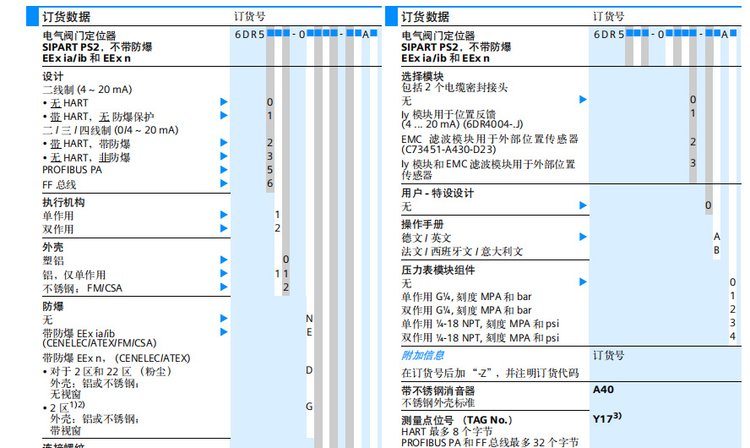Click the A40 order code

click(604, 389)
